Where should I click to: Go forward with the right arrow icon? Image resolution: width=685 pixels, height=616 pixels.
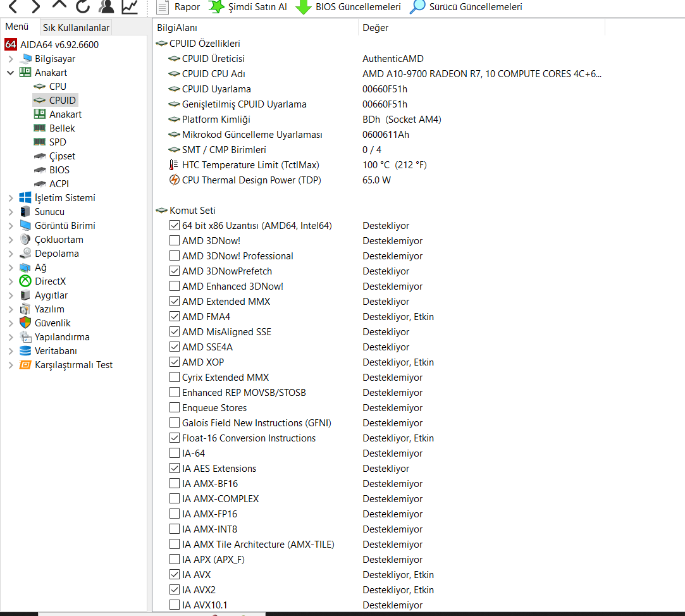tap(36, 6)
